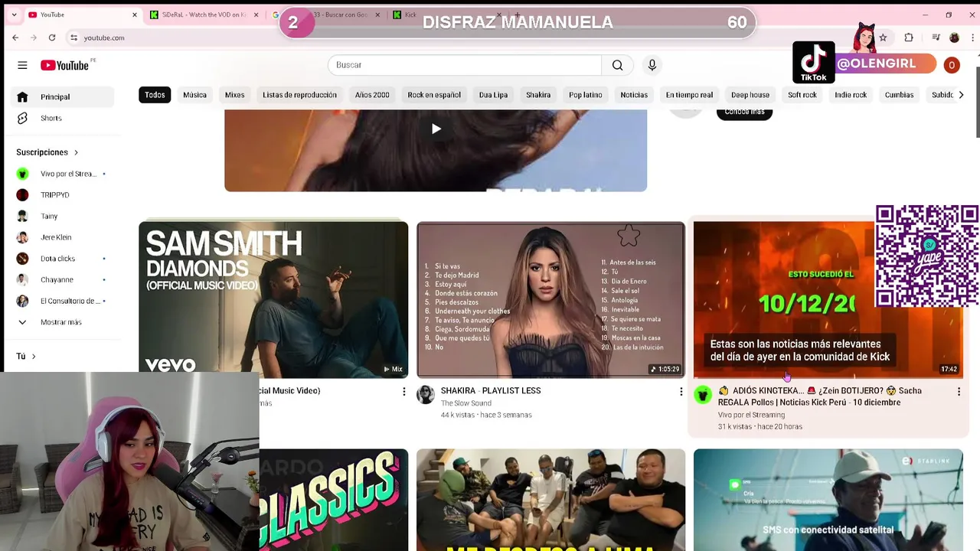
Task: Close the YouTube browser tab
Action: click(135, 15)
